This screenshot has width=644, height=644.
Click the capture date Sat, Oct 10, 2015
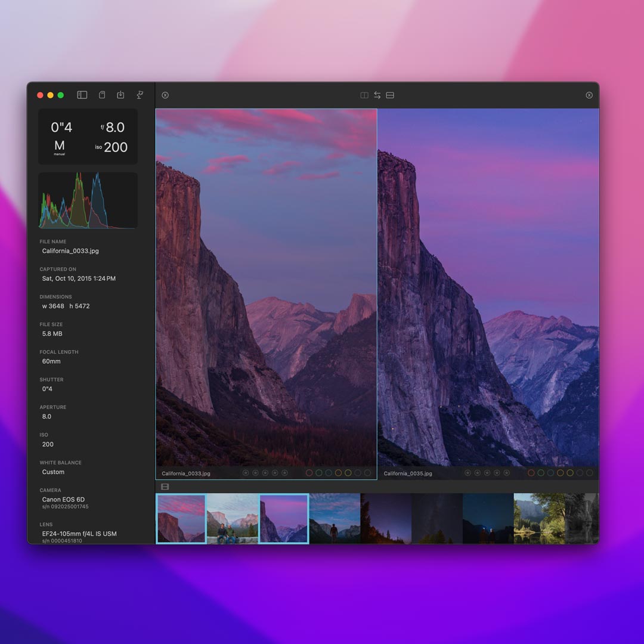79,278
